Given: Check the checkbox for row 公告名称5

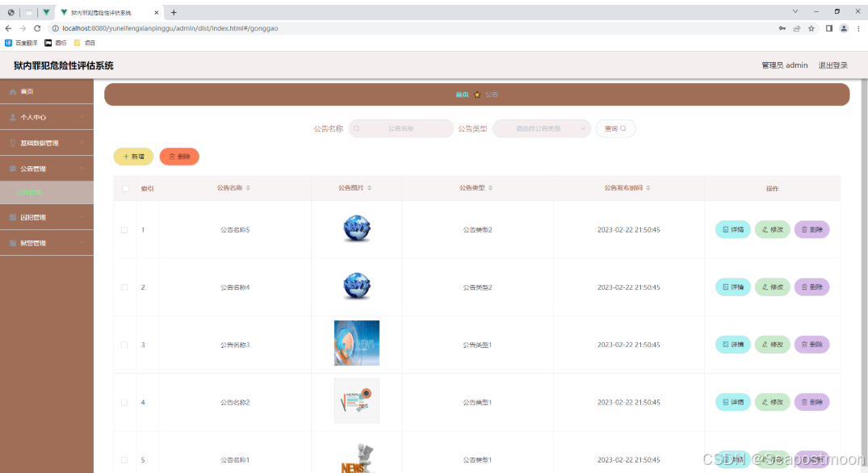Looking at the screenshot, I should [124, 229].
